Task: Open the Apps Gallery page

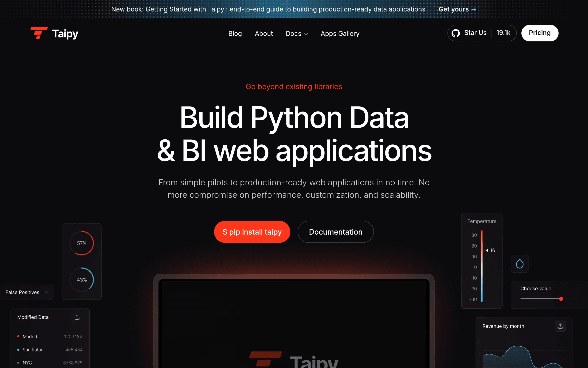Action: click(x=340, y=34)
